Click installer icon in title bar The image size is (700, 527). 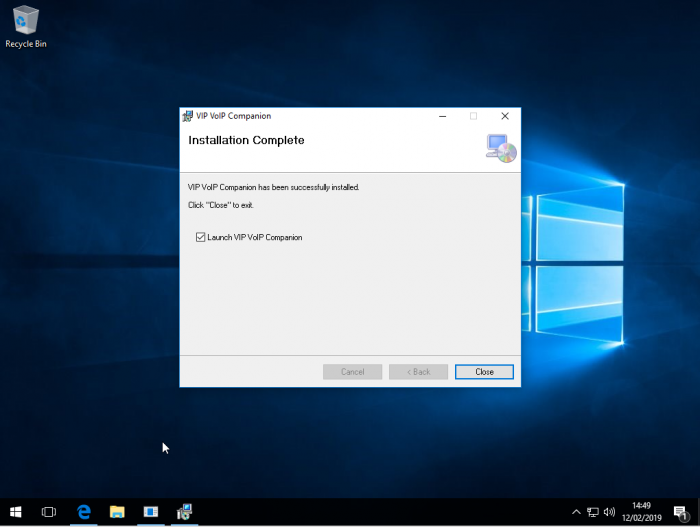pyautogui.click(x=188, y=116)
